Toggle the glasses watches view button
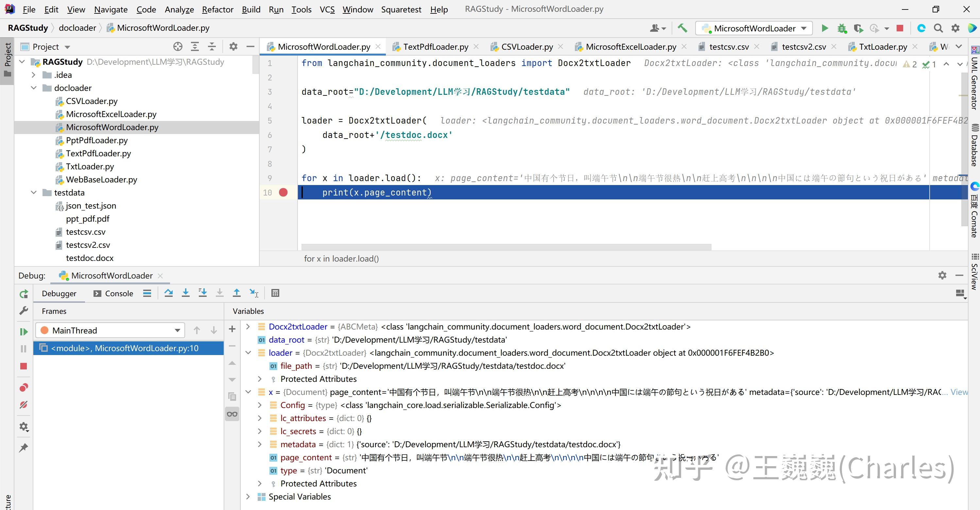This screenshot has width=980, height=510. (232, 414)
